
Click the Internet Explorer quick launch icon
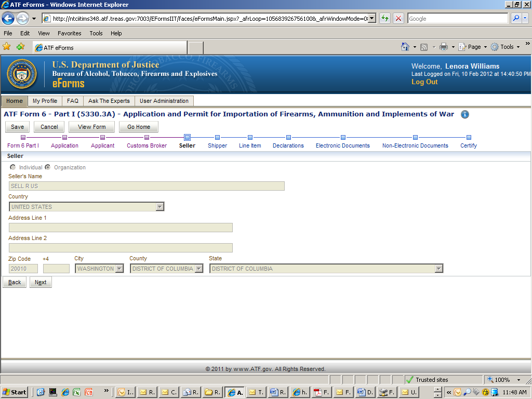click(65, 392)
